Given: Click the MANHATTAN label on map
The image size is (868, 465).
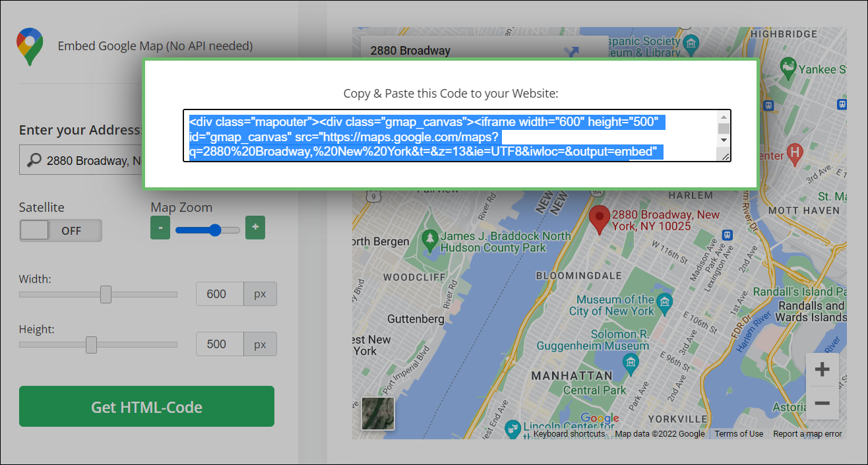Looking at the screenshot, I should point(573,375).
